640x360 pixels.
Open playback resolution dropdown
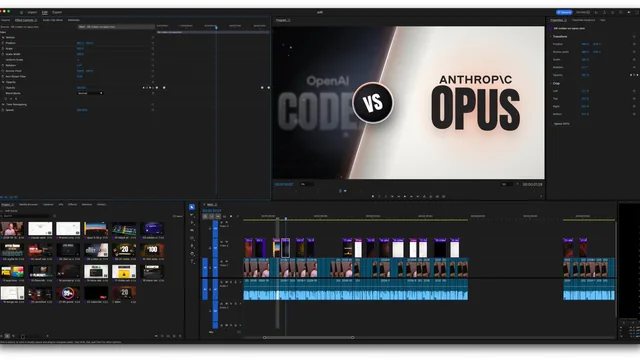click(x=507, y=184)
